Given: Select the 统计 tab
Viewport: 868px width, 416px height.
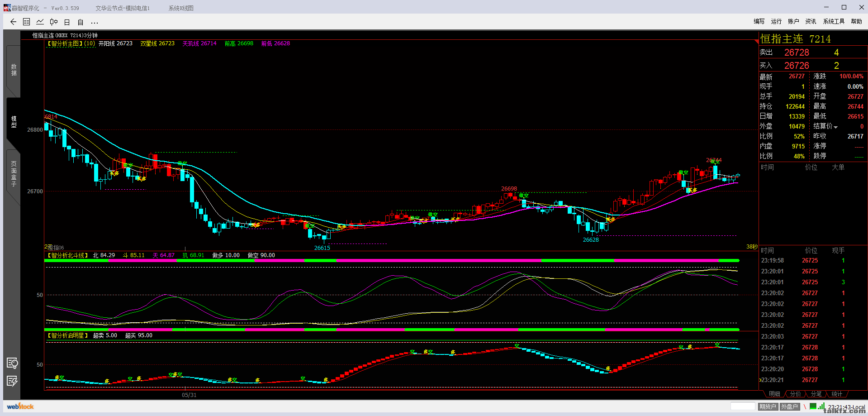Looking at the screenshot, I should (837, 394).
